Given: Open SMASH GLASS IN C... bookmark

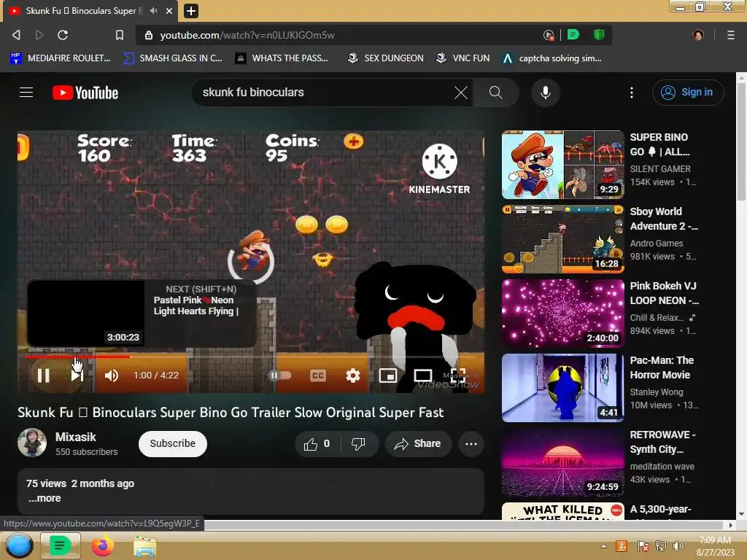Looking at the screenshot, I should coord(173,58).
